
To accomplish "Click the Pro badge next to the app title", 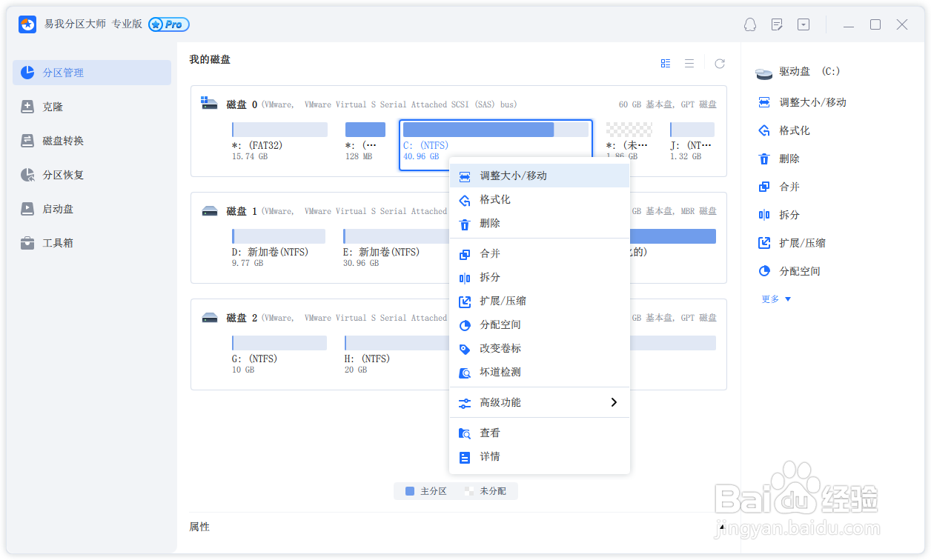I will click(x=168, y=24).
